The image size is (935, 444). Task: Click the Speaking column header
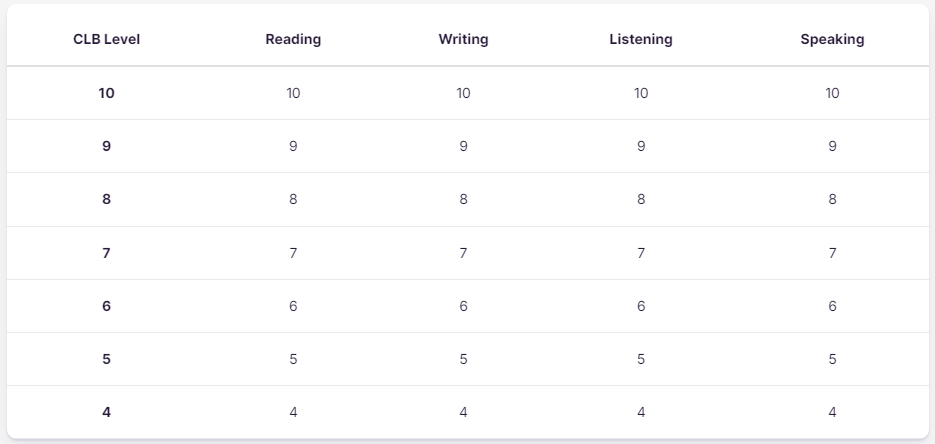coord(832,39)
